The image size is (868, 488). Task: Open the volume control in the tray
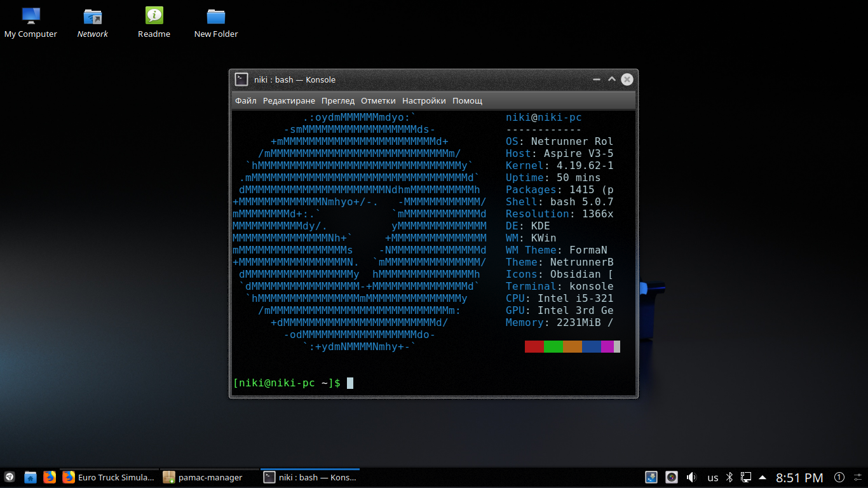click(692, 477)
